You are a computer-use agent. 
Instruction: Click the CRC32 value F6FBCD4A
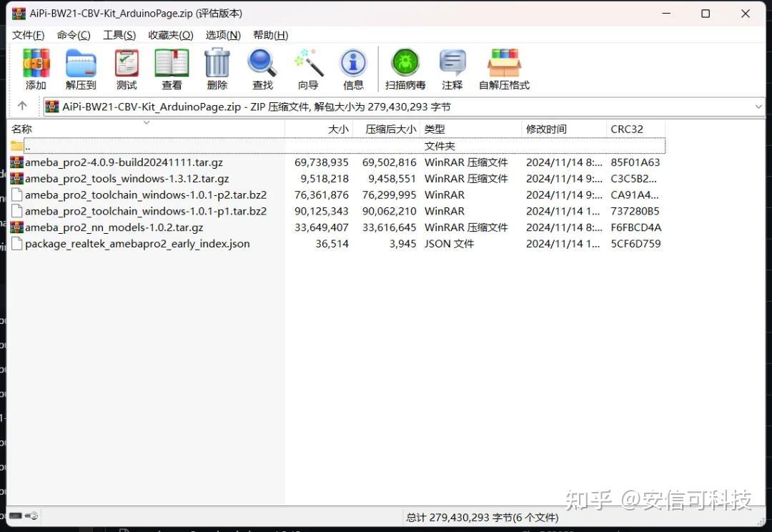tap(636, 227)
